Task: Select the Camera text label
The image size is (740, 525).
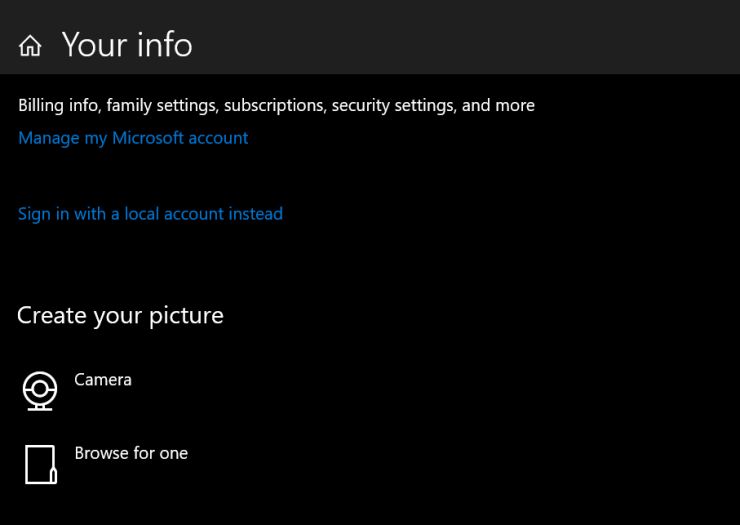Action: (x=103, y=380)
